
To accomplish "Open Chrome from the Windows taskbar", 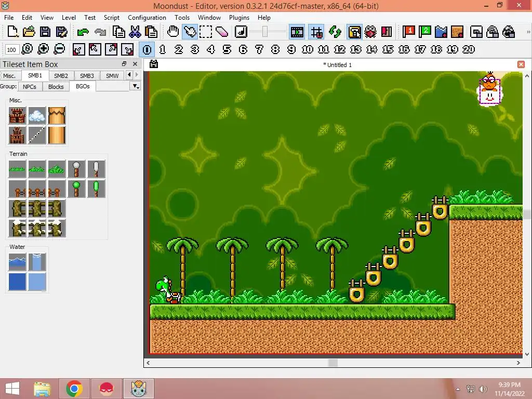I will point(74,389).
